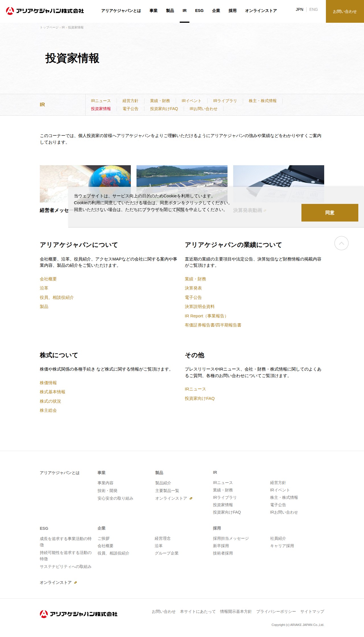Open 経営理念 footer link
The height and width of the screenshot is (637, 364).
click(x=163, y=538)
